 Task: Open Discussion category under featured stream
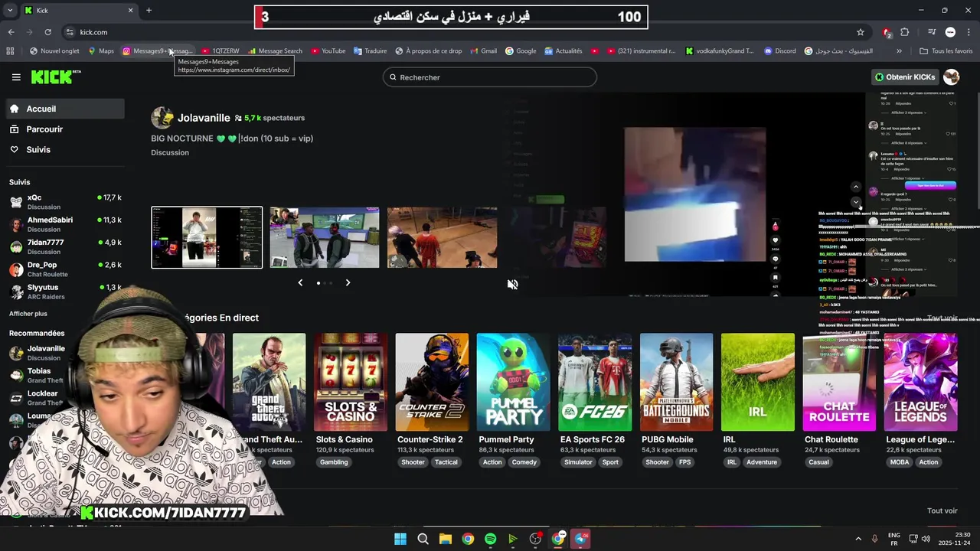pos(170,152)
